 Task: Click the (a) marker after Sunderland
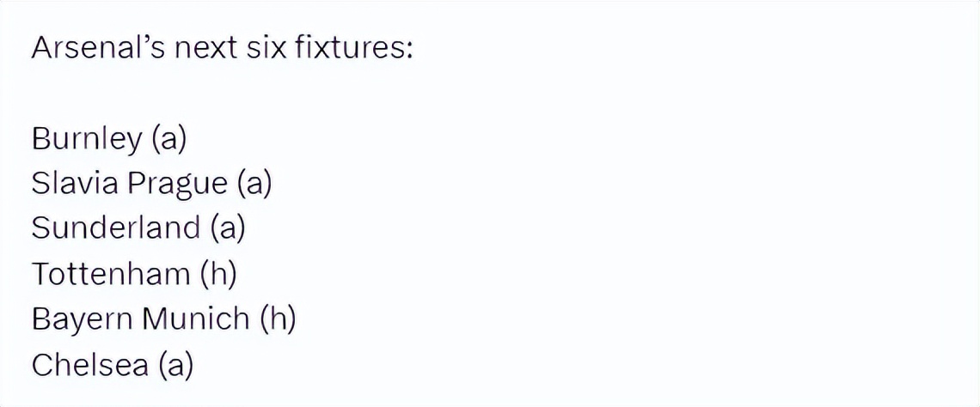coord(228,228)
